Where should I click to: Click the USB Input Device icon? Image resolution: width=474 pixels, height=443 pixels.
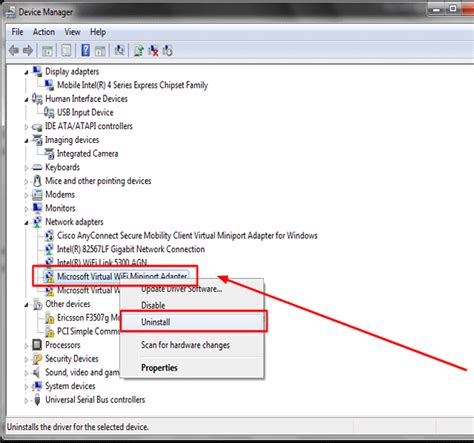(49, 112)
